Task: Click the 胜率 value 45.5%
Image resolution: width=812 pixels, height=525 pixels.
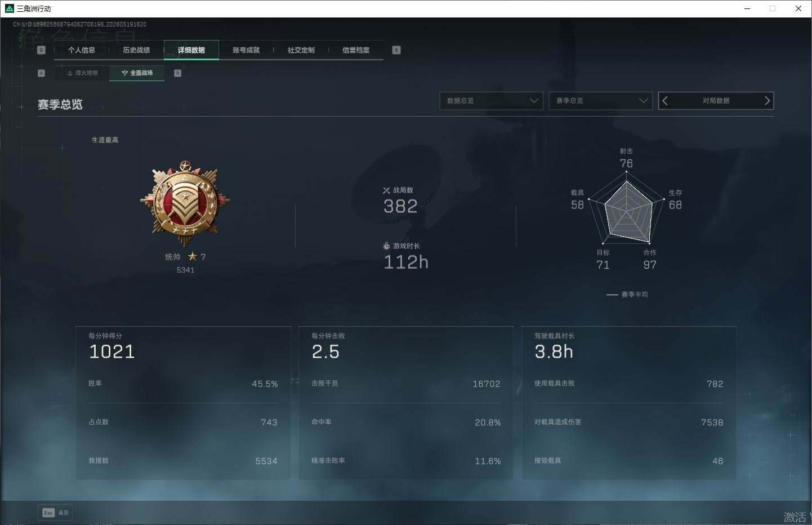Action: [x=265, y=384]
